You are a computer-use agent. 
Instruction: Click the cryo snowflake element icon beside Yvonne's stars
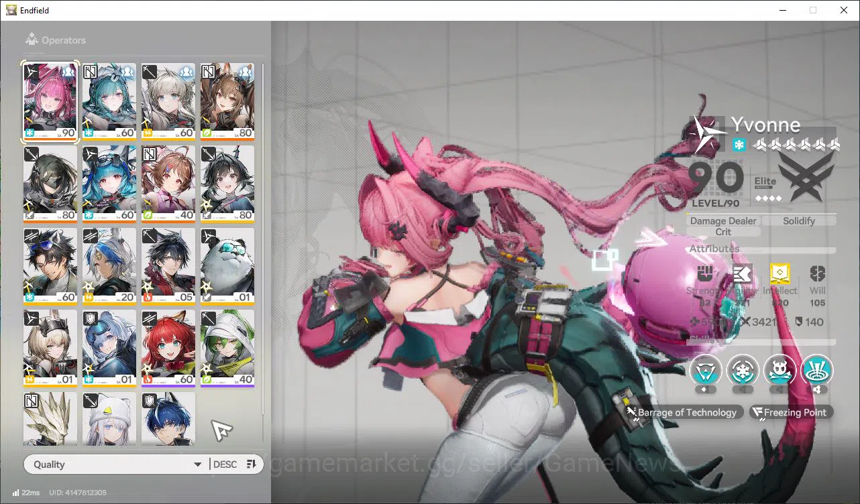click(739, 145)
